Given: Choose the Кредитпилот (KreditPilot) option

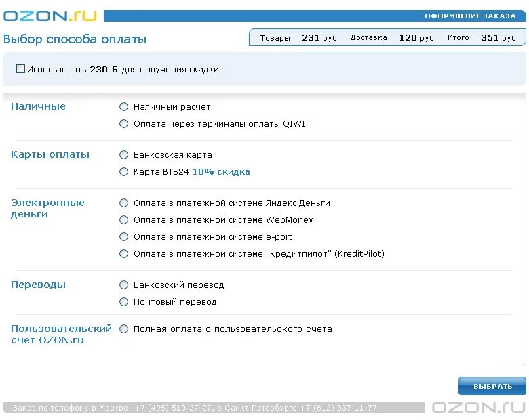Looking at the screenshot, I should click(x=124, y=253).
